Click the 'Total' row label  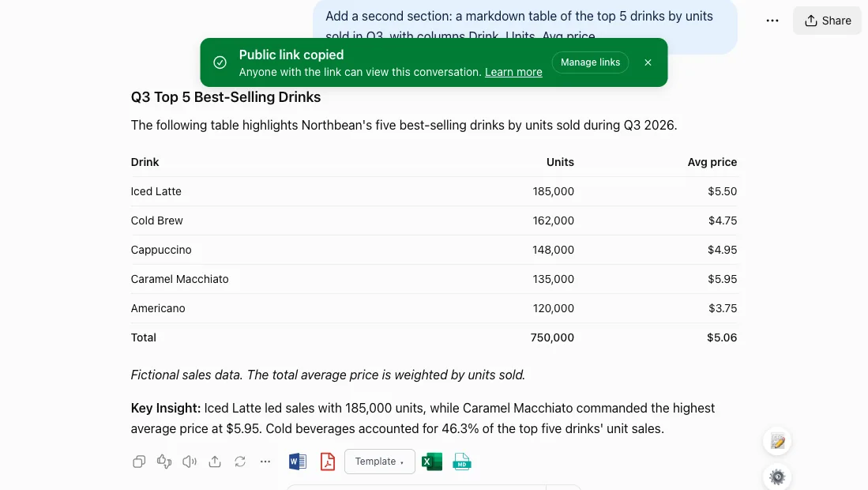(144, 337)
